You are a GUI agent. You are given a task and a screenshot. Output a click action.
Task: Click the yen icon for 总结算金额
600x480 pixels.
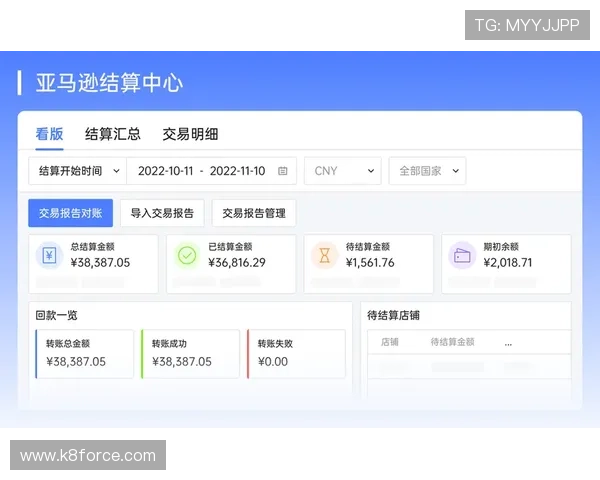pos(49,255)
